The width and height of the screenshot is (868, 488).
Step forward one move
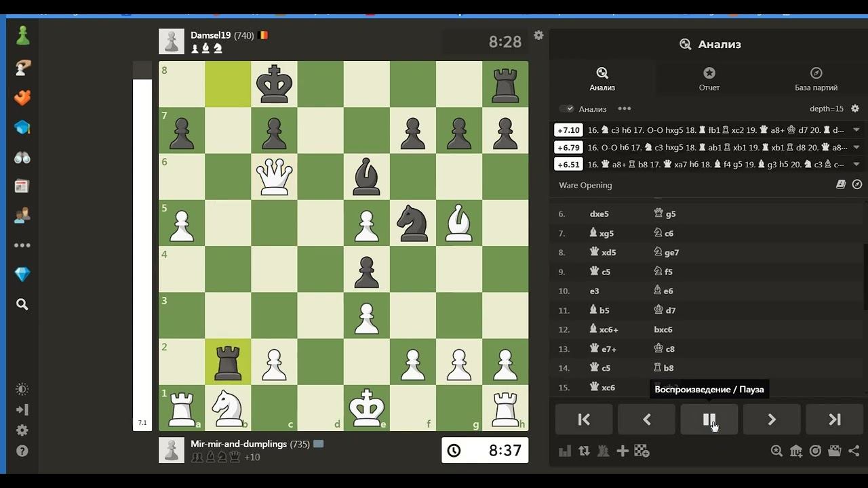[x=772, y=420]
